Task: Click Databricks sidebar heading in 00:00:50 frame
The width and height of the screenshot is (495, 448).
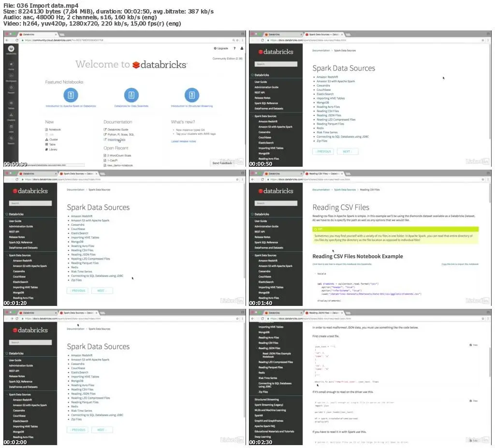Action: pyautogui.click(x=262, y=75)
